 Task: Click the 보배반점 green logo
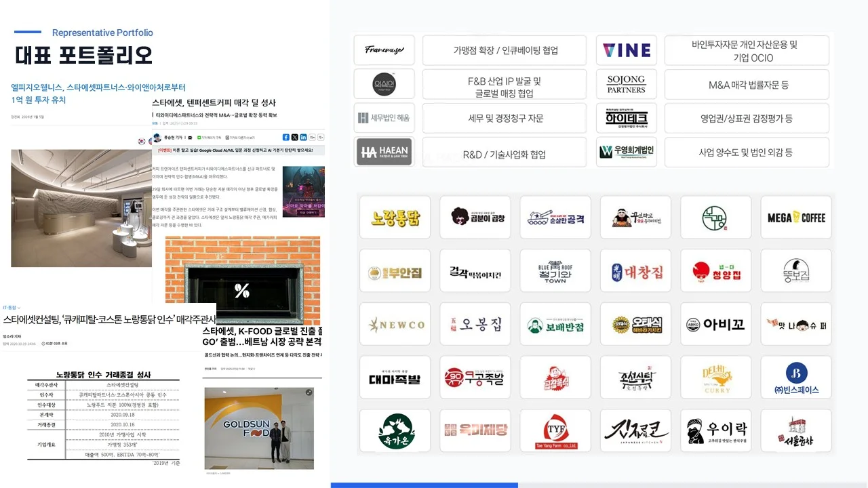[x=555, y=324]
